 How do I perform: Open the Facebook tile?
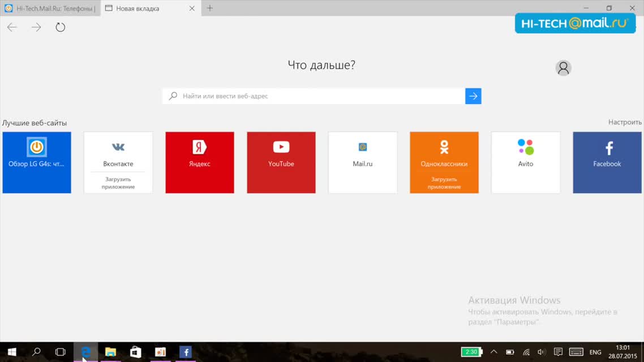tap(607, 162)
